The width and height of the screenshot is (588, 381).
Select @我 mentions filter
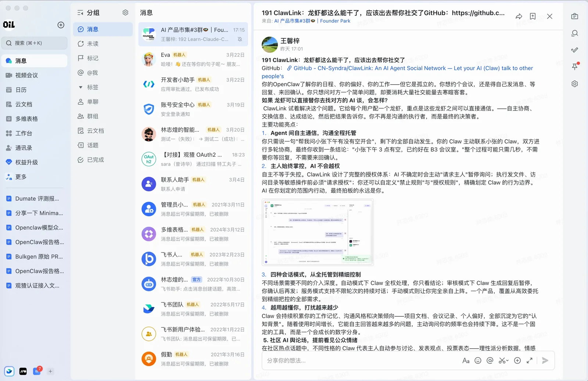click(x=103, y=73)
